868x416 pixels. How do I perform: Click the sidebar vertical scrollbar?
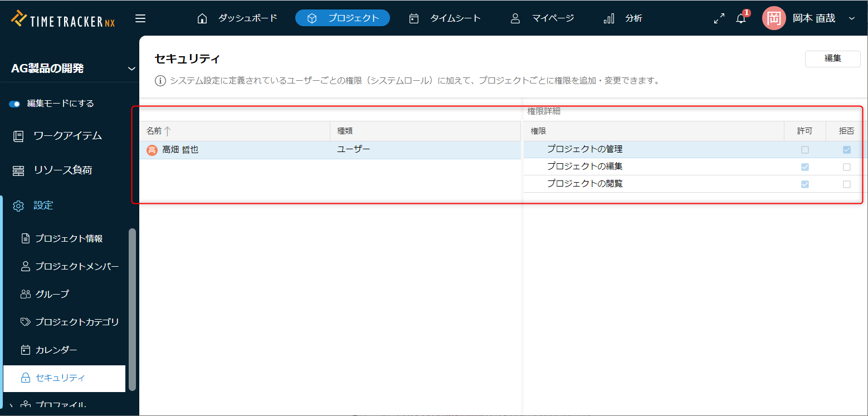point(132,309)
